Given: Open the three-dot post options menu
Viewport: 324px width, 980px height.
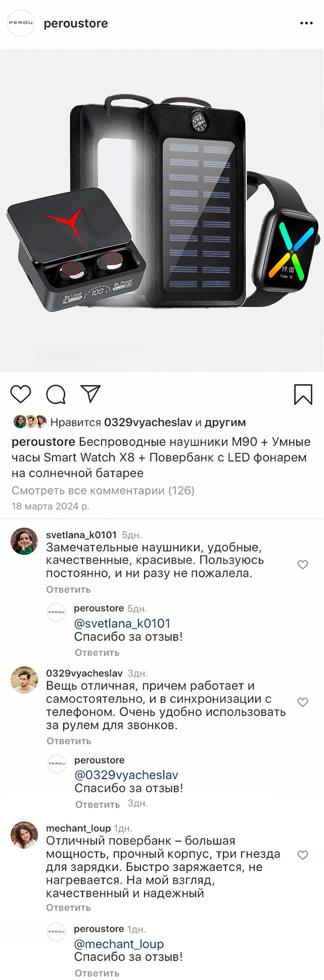Looking at the screenshot, I should [x=306, y=23].
